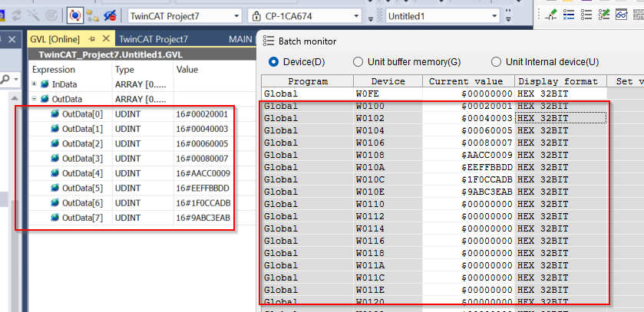
Task: Click value 16#1F0CCADB of OutData[6]
Action: 203,203
